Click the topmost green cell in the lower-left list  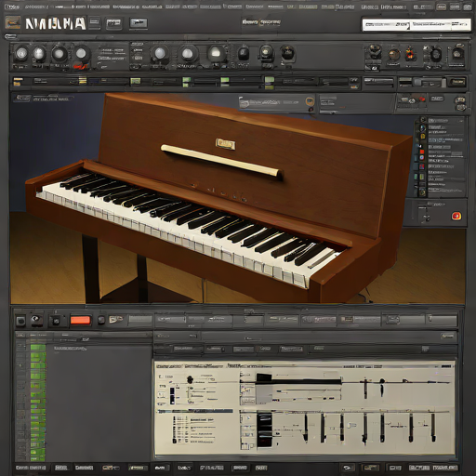pyautogui.click(x=38, y=348)
